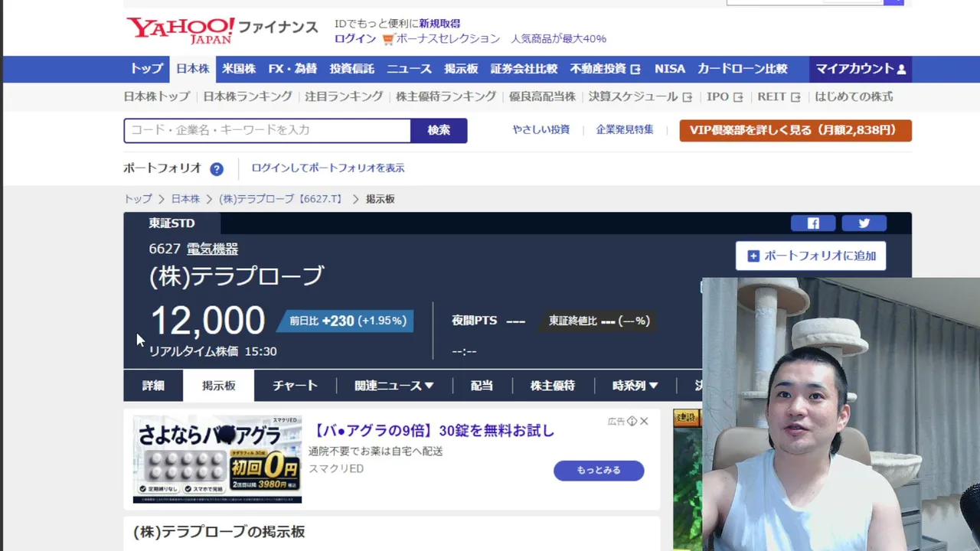Click the 東証STD market label
The image size is (980, 551).
pyautogui.click(x=171, y=223)
